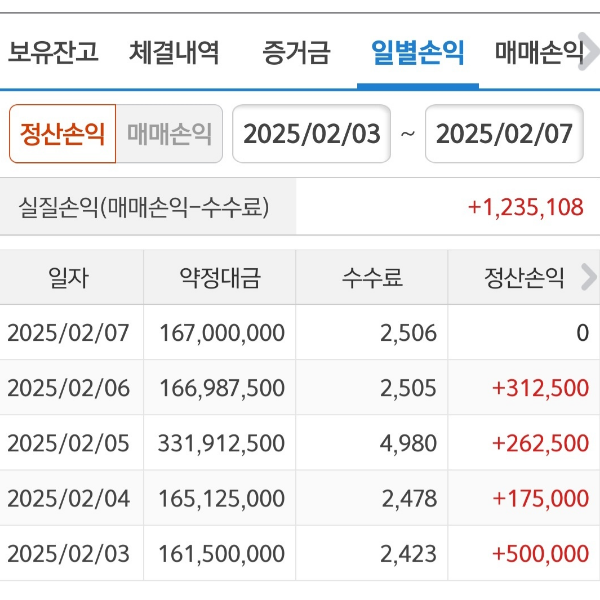Click the 실질손익 total +1,235,108

(525, 208)
